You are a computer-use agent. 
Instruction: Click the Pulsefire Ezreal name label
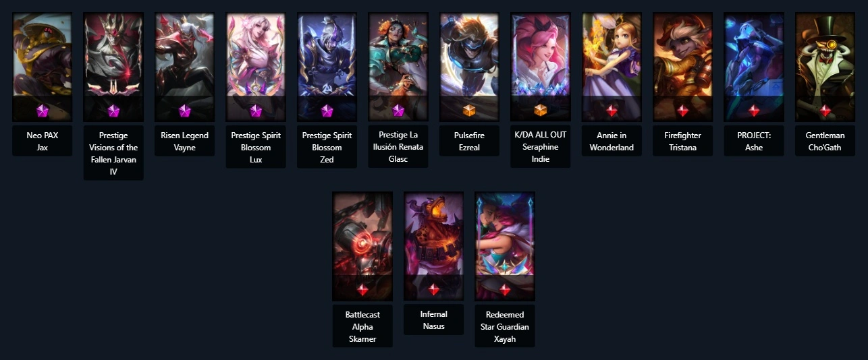click(x=469, y=141)
